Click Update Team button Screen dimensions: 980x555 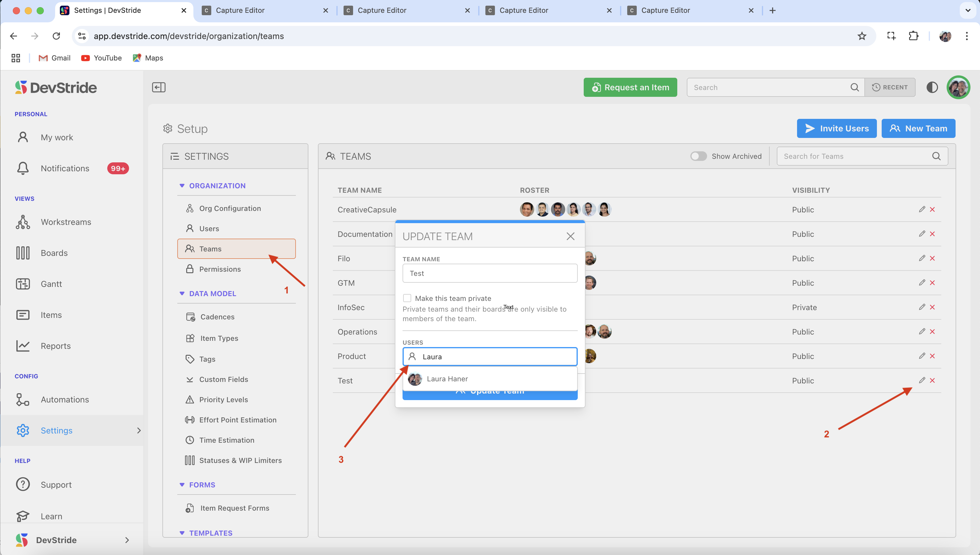coord(490,395)
